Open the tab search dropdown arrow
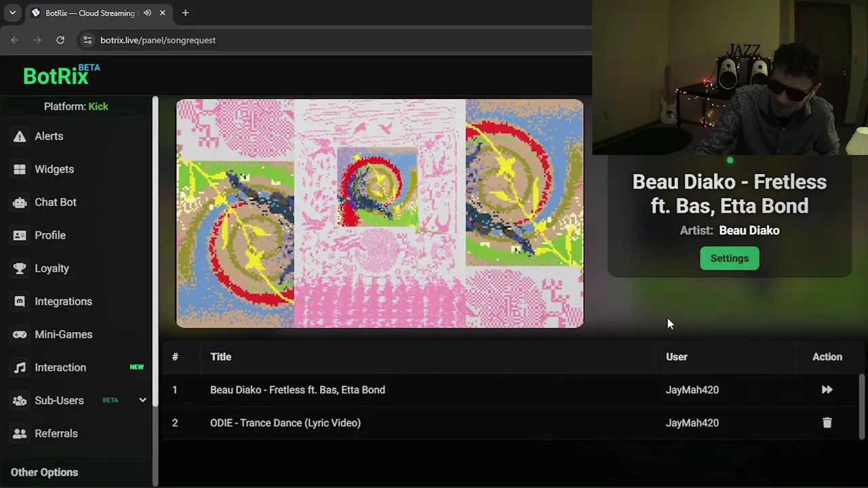 12,13
